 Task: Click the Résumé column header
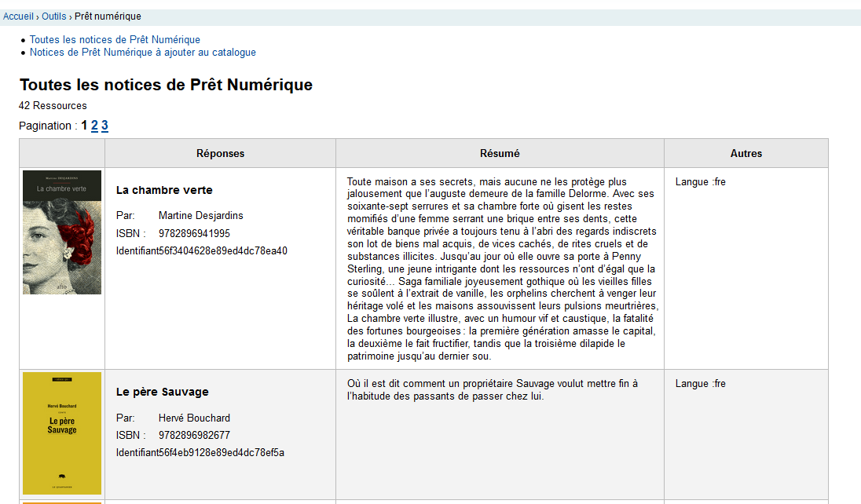point(500,153)
